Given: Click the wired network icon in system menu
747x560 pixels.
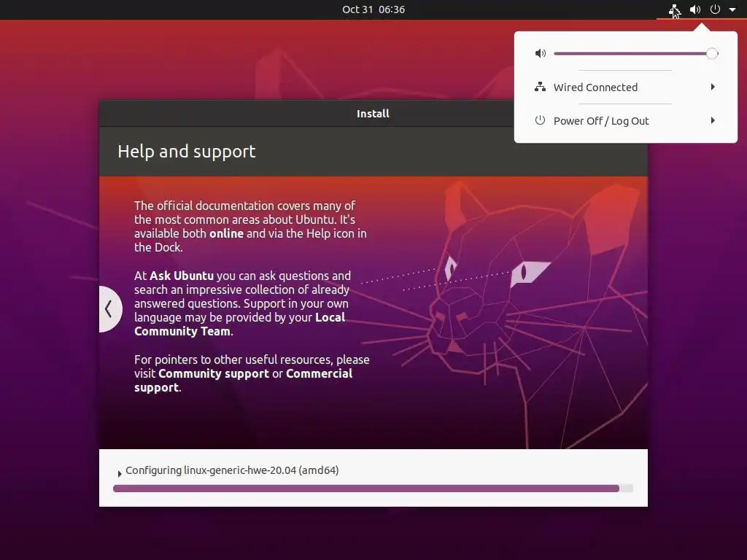Looking at the screenshot, I should coord(540,87).
